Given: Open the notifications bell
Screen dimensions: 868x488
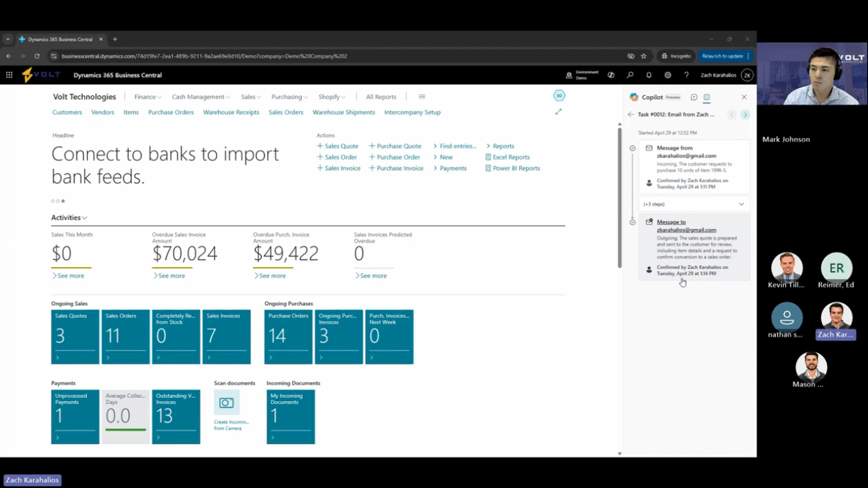Looking at the screenshot, I should (648, 75).
